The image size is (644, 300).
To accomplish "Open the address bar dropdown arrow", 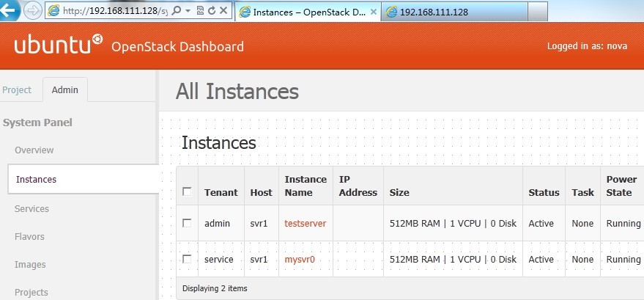I will point(188,11).
